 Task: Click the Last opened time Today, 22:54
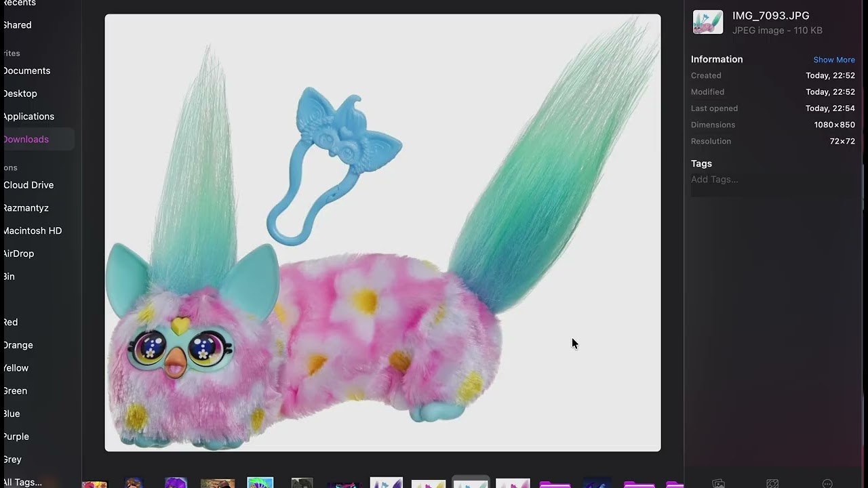(x=830, y=108)
